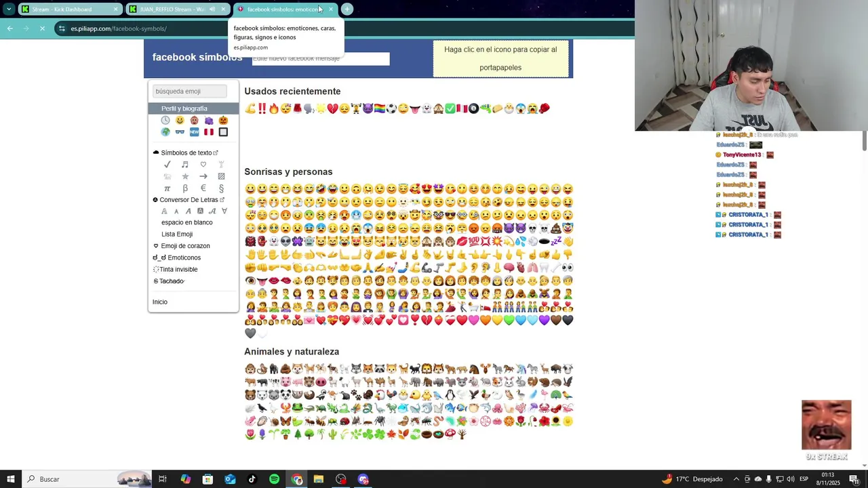Open the taskbar weather widget 17°C Despejado
Screen dimensions: 868x488
tap(692, 479)
